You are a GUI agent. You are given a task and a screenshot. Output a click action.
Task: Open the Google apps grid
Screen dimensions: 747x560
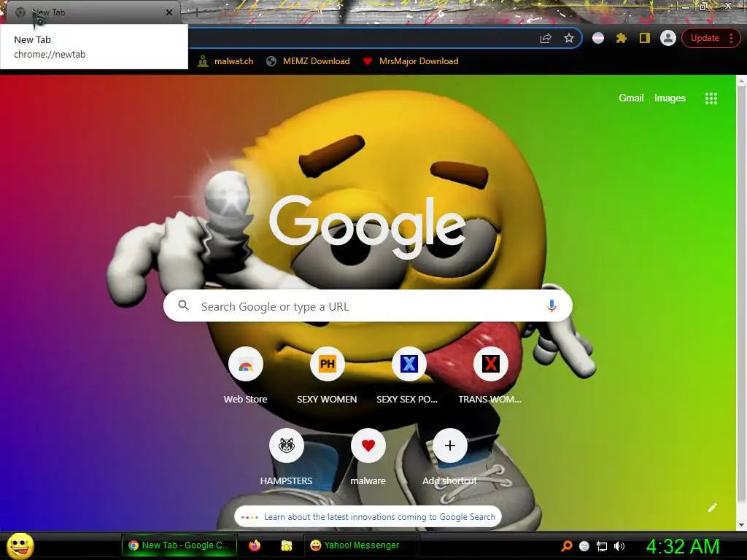[711, 98]
